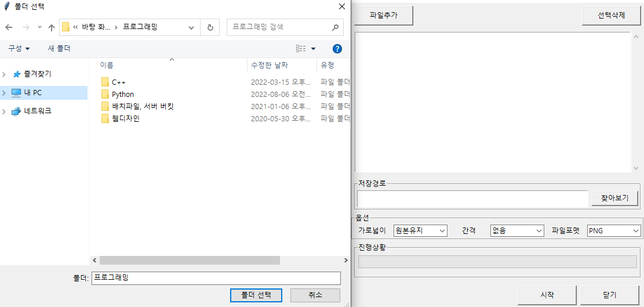The height and width of the screenshot is (307, 644).
Task: Click the Python folder icon
Action: tap(105, 94)
